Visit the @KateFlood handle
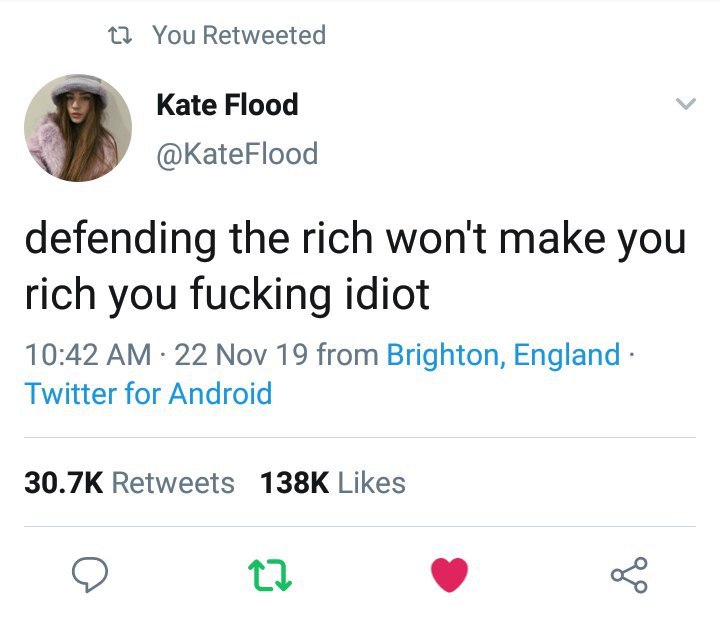Screen dimensions: 720x619 tap(237, 153)
